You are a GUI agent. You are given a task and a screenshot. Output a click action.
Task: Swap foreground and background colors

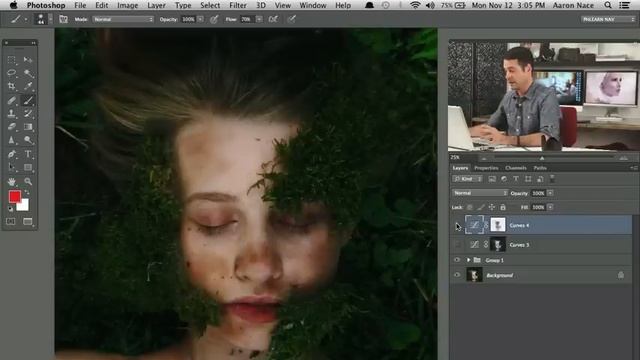click(27, 192)
